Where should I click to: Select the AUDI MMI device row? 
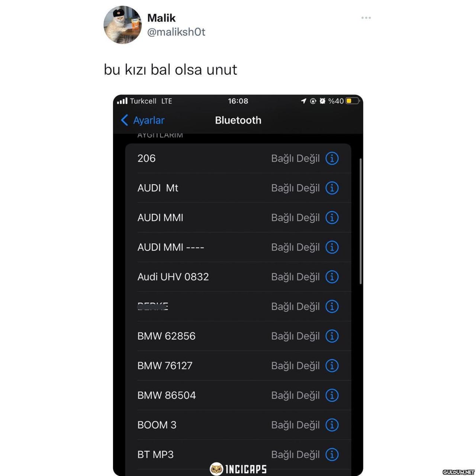point(238,218)
